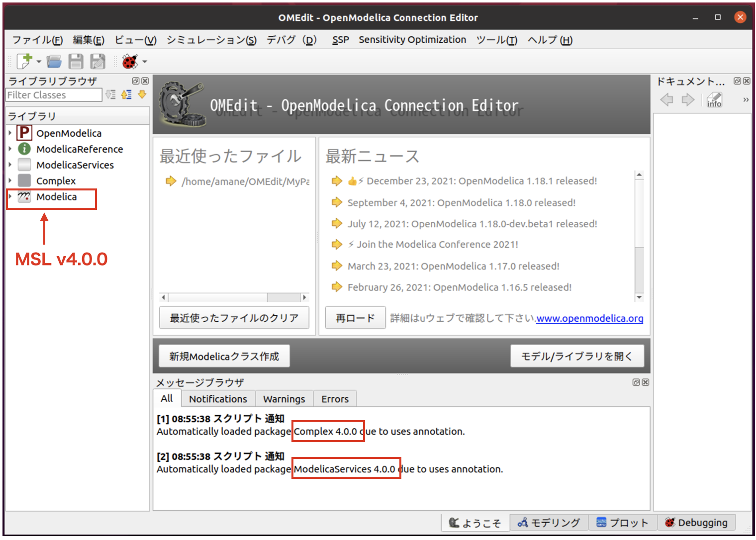Expand the ModelicaServices library node
The width and height of the screenshot is (756, 540).
click(10, 165)
